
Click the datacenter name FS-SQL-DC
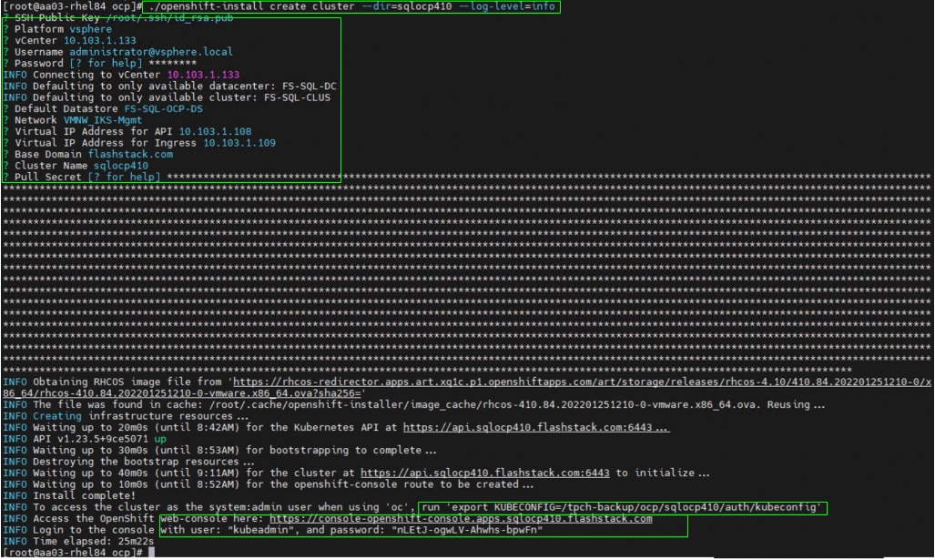click(309, 86)
